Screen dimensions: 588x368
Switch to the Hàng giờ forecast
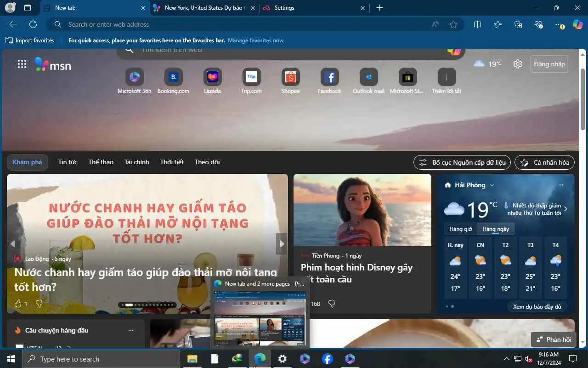[x=461, y=229]
